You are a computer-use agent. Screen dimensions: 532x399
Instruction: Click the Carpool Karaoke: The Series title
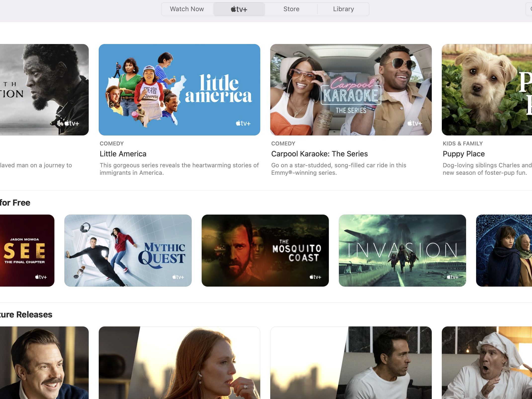click(319, 154)
